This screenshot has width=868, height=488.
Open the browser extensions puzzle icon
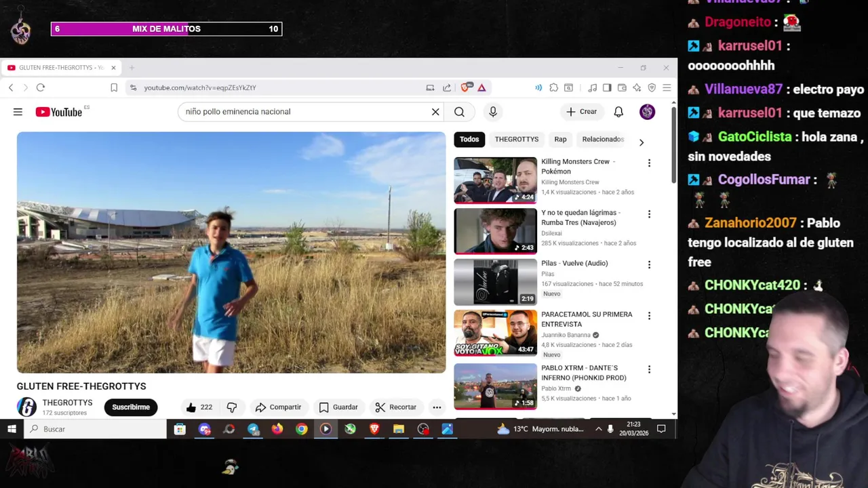tap(554, 87)
